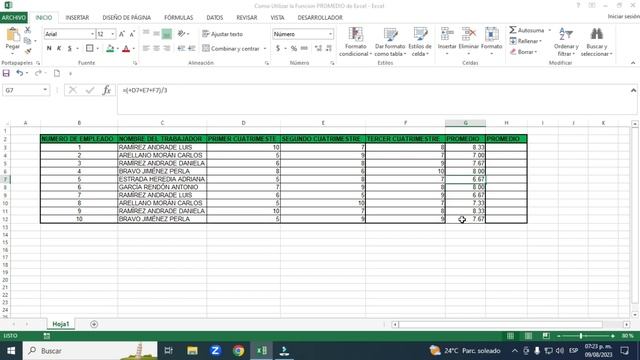Click the Cortar (cut) scissors icon
This screenshot has width=640, height=360.
pyautogui.click(x=27, y=30)
